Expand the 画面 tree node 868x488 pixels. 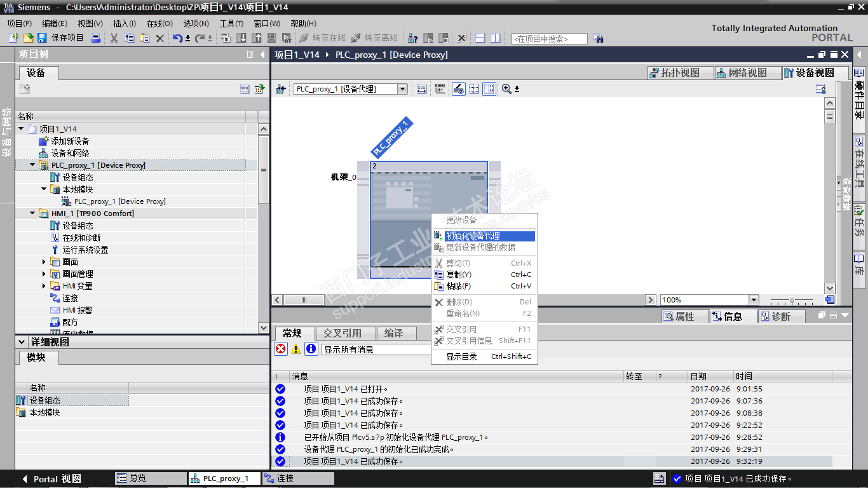44,261
